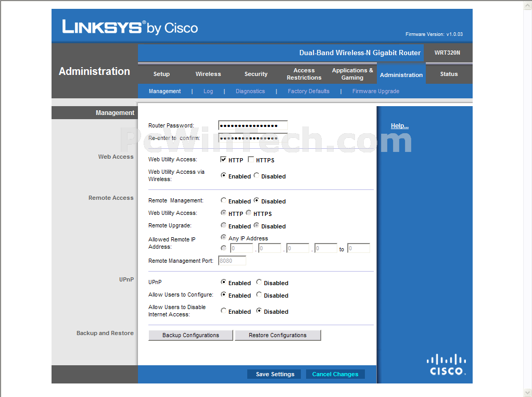Click the Administration tab
This screenshot has height=397, width=532.
401,74
